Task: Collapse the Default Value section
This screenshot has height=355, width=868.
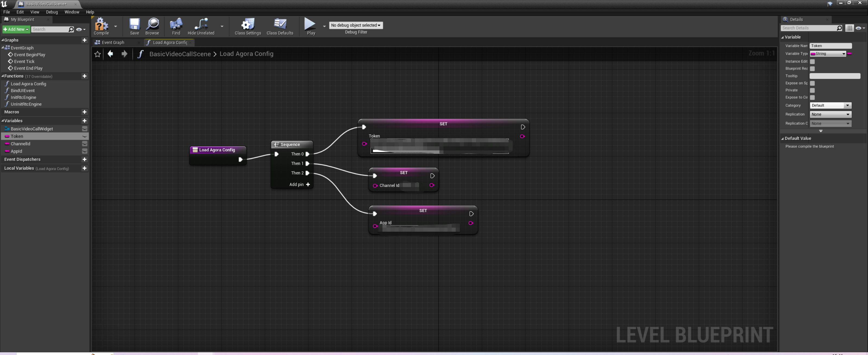Action: pyautogui.click(x=782, y=138)
